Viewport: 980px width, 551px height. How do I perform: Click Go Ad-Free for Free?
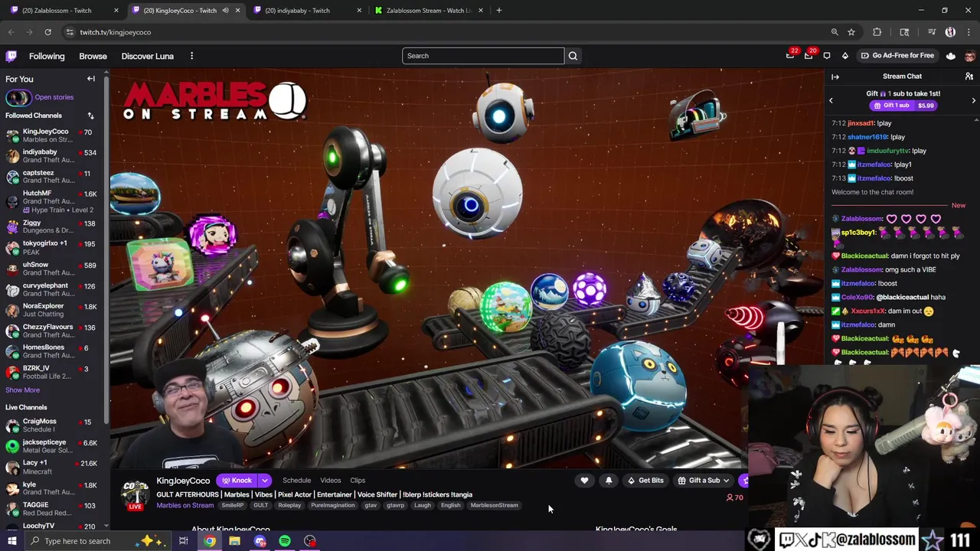click(x=897, y=56)
